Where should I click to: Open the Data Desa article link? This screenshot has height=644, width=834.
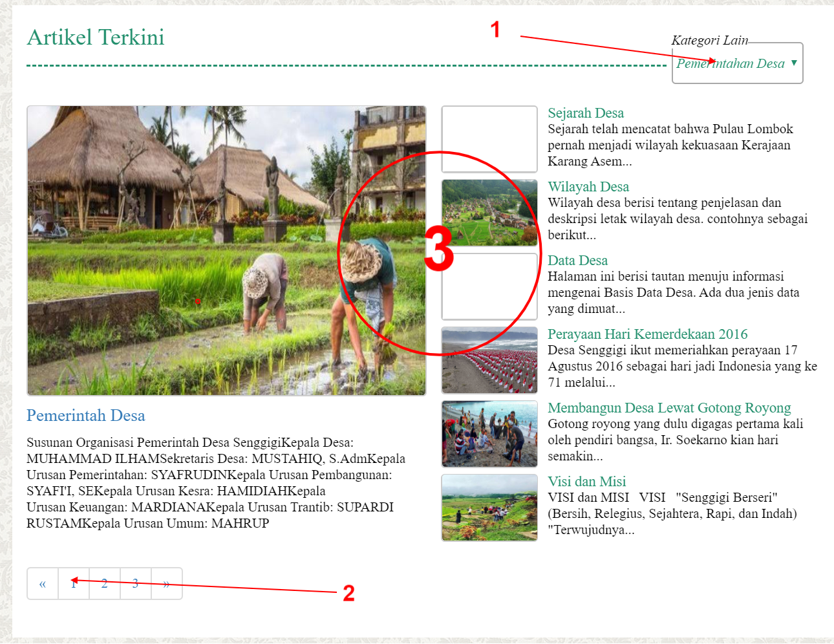(x=578, y=261)
